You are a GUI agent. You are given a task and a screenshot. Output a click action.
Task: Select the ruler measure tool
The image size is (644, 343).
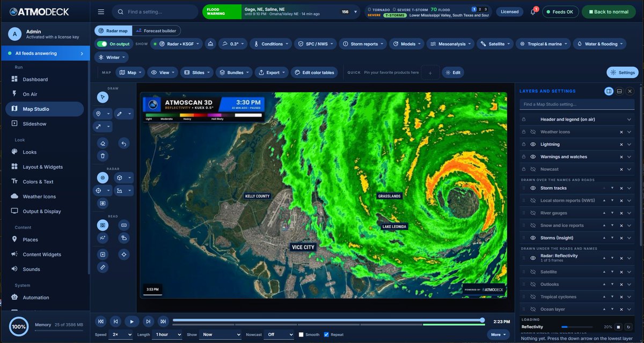coord(103,267)
